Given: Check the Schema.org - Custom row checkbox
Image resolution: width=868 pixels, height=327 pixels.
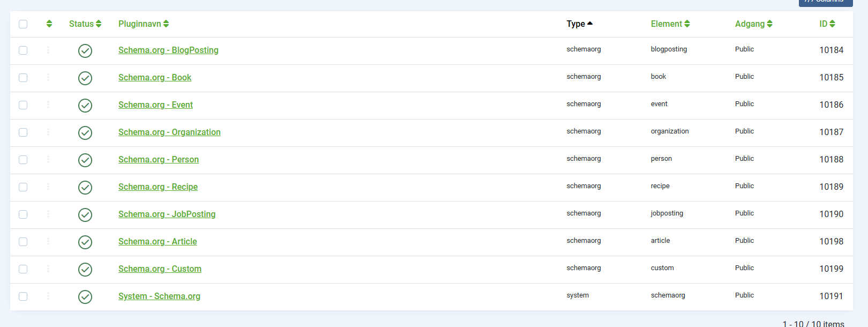Looking at the screenshot, I should 23,269.
